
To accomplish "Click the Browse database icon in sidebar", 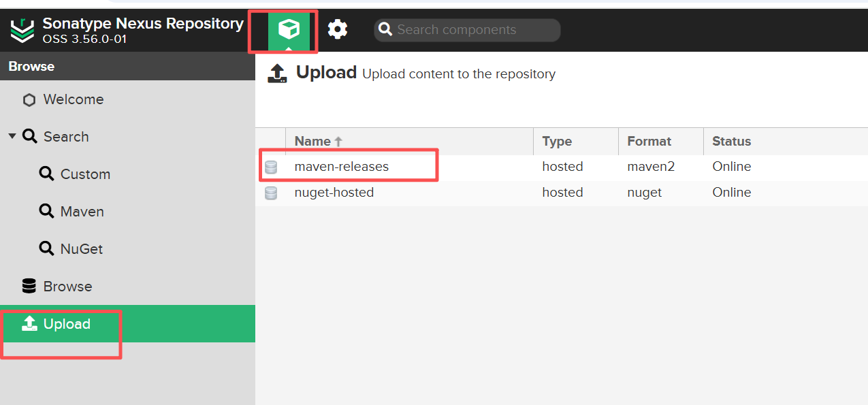I will coord(29,286).
